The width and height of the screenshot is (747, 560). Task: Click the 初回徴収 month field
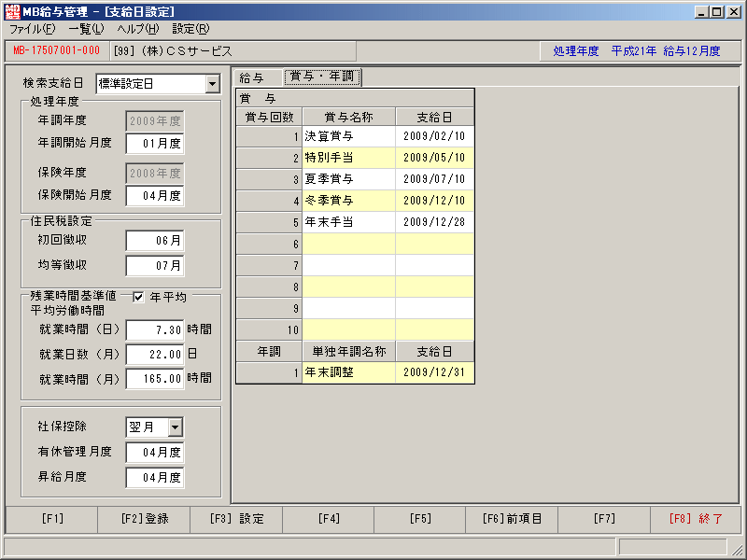[155, 241]
